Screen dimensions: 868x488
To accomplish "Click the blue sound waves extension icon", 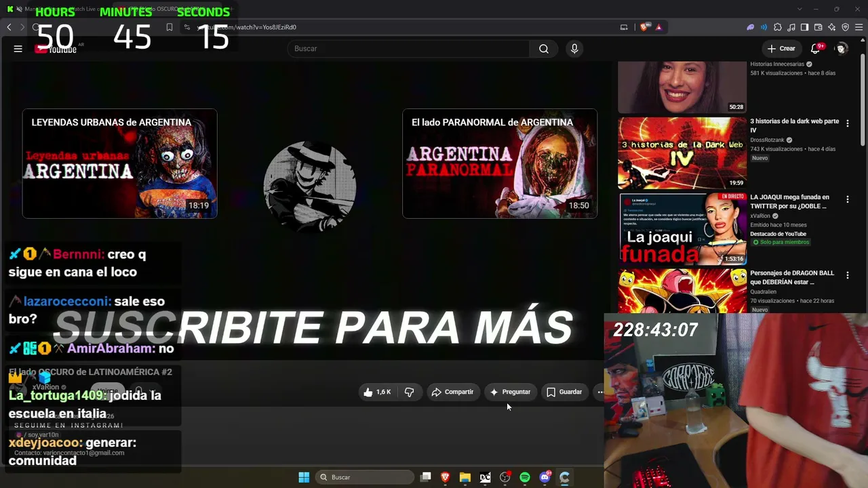I will [x=764, y=27].
